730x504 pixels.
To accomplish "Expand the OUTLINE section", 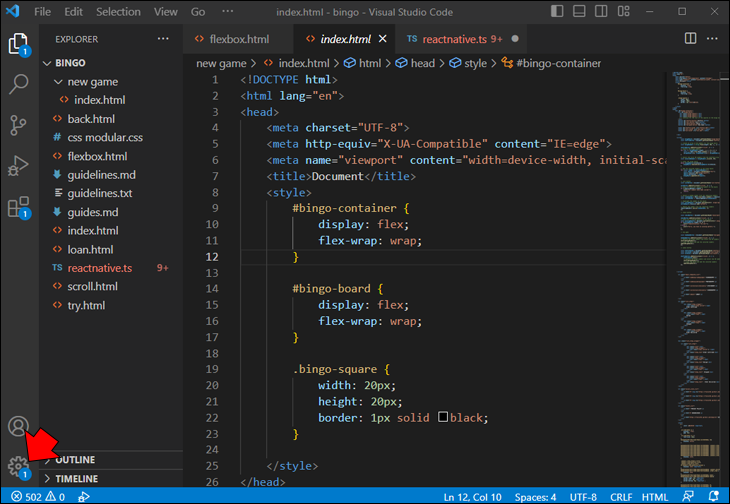I will pos(74,460).
